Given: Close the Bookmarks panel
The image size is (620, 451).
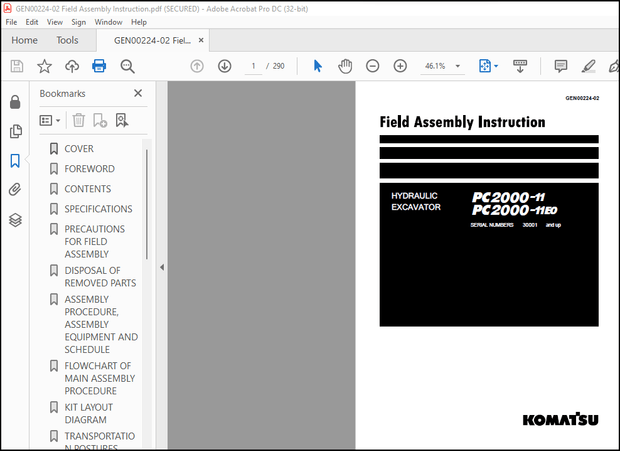Looking at the screenshot, I should tap(138, 93).
